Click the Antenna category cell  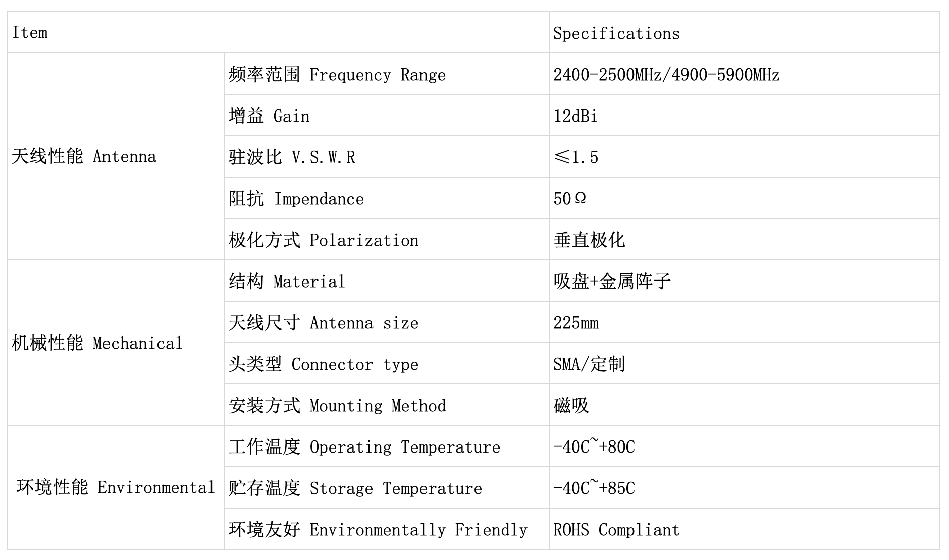point(116,156)
